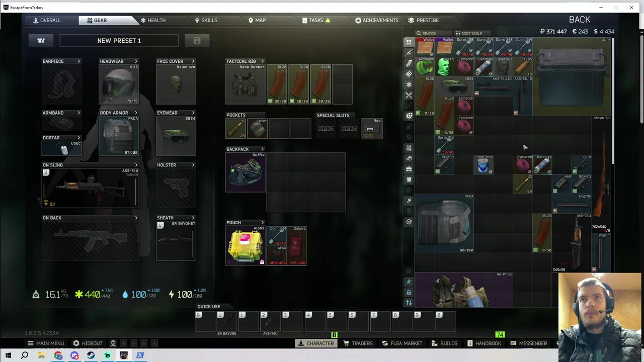
Task: Select the Dorm 218 key in stash
Action: pyautogui.click(x=445, y=145)
